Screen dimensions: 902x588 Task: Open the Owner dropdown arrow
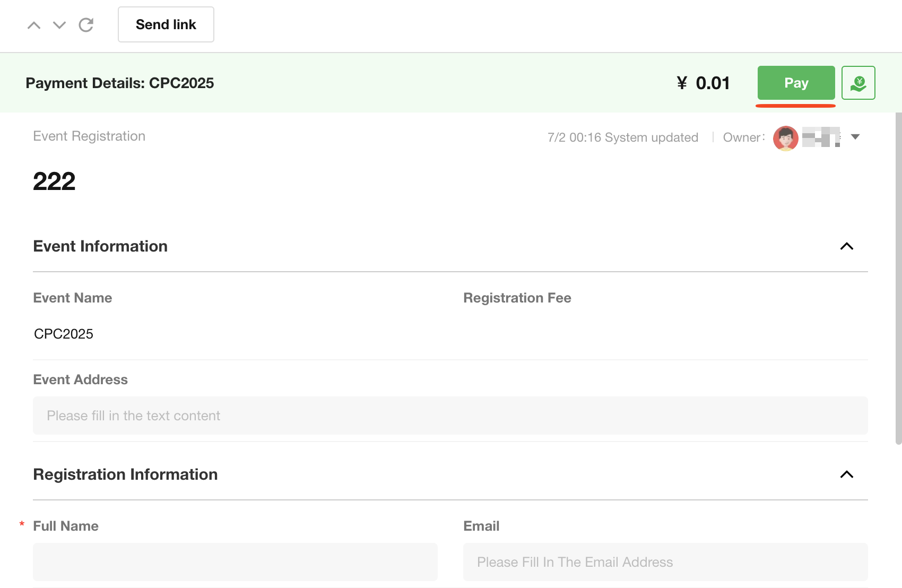click(x=855, y=137)
